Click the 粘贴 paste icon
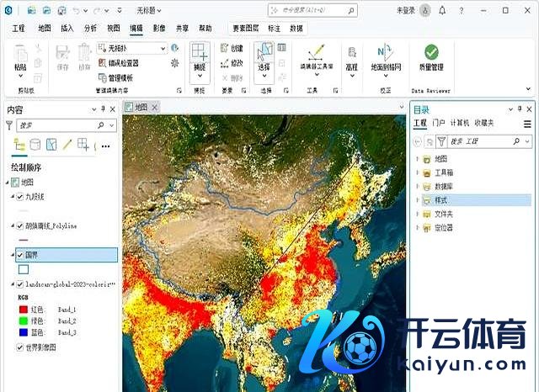The width and height of the screenshot is (539, 392). click(20, 54)
